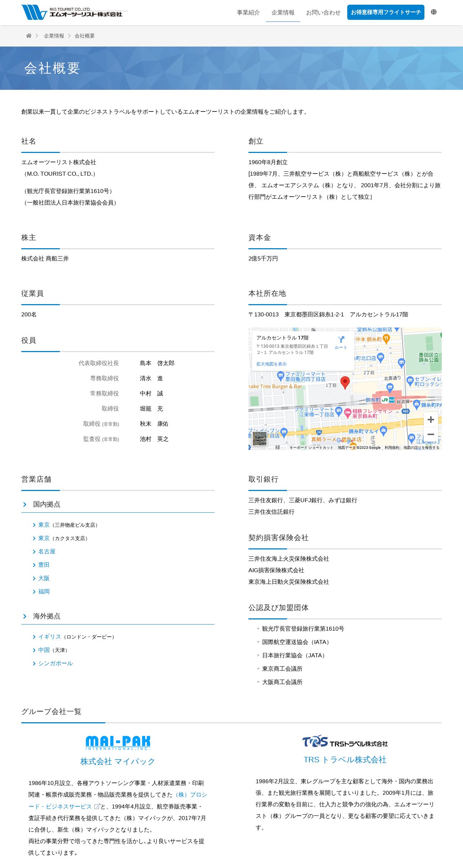Click the capital amount 2億5千万円
Image resolution: width=463 pixels, height=868 pixels.
[x=263, y=259]
